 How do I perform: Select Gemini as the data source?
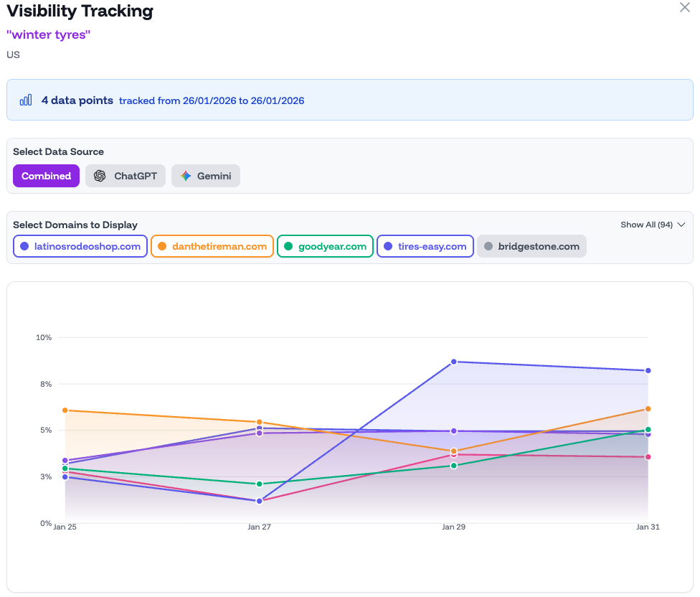(x=206, y=176)
